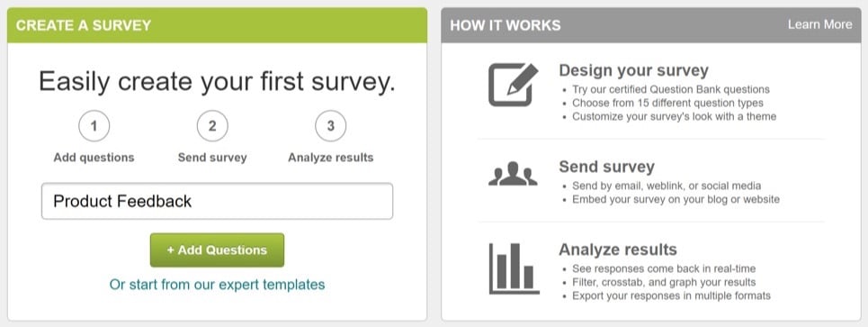Click the Analyze results label under step 3
868x327 pixels.
tap(330, 158)
